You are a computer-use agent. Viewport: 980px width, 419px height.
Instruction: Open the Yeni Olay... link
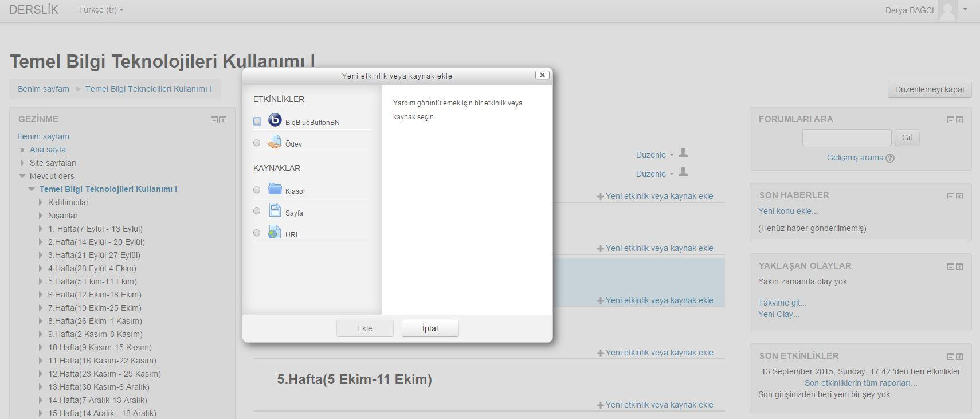click(779, 314)
